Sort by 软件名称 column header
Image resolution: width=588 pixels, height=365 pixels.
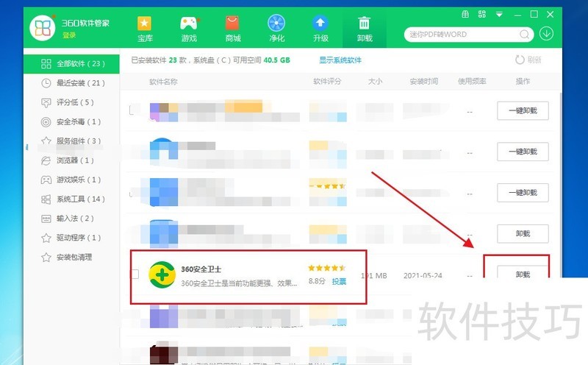tap(163, 82)
